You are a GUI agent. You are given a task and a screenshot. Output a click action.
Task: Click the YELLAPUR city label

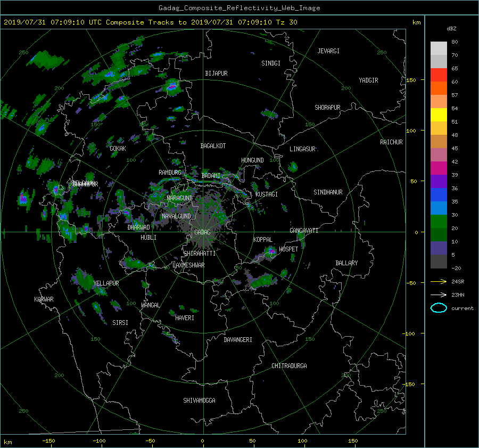pyautogui.click(x=106, y=283)
